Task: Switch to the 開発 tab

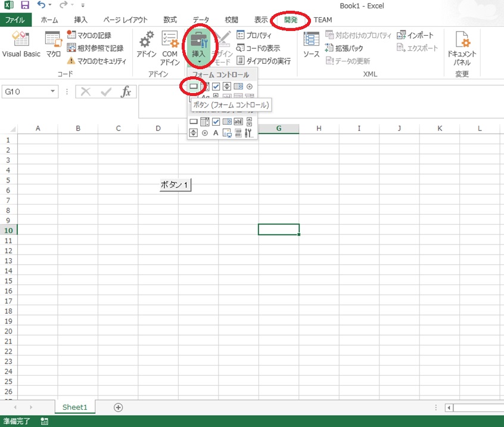Action: [291, 20]
